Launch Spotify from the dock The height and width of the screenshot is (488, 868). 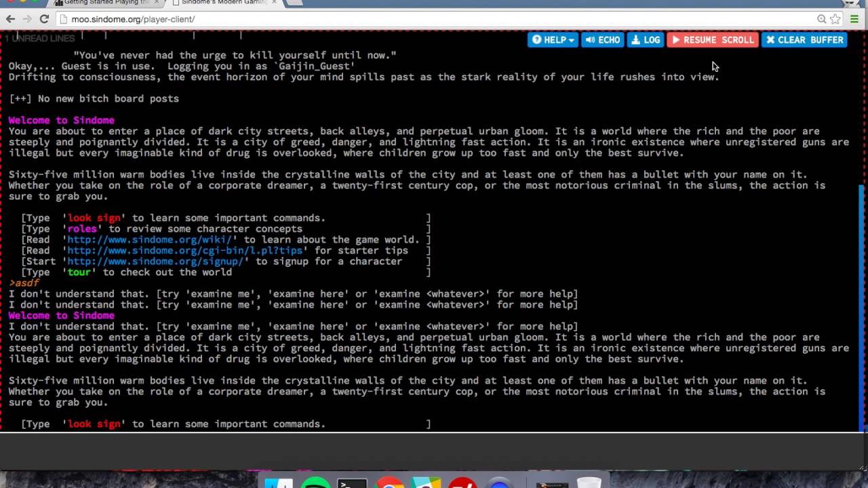coord(315,483)
